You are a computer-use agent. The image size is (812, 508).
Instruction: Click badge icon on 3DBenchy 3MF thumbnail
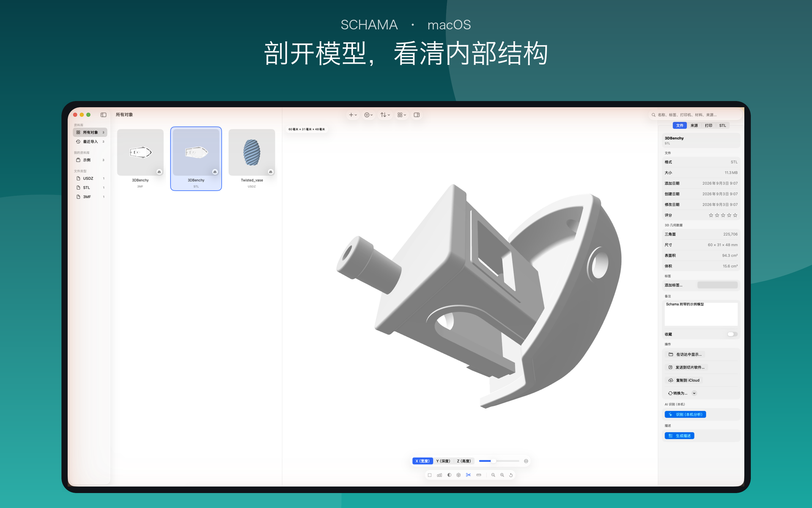pos(159,172)
